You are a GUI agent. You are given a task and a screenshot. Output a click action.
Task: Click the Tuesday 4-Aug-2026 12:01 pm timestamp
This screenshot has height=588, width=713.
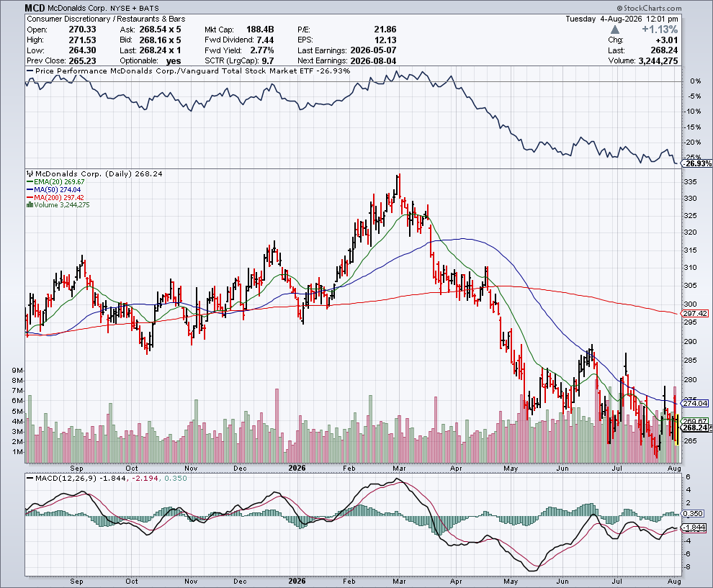coord(622,19)
